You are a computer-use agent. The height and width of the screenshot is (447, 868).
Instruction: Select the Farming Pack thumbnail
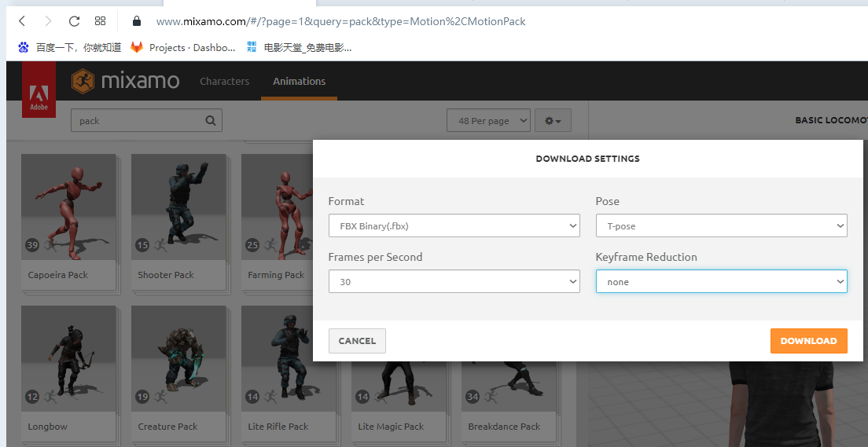click(277, 207)
